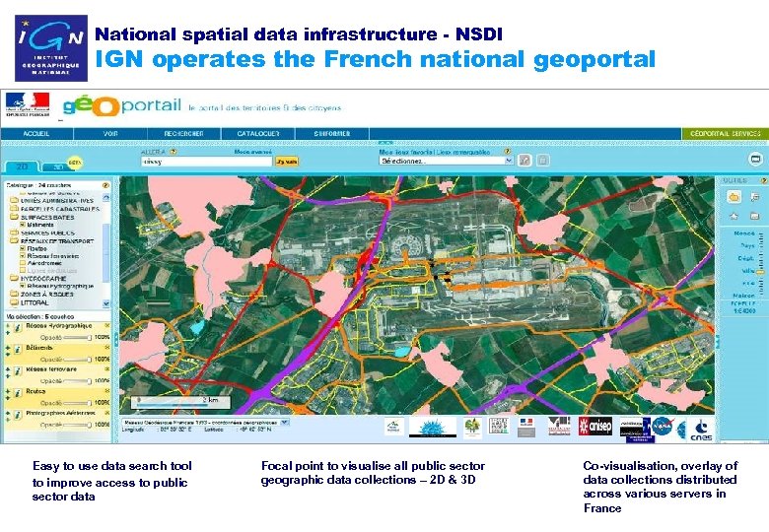769x532 pixels.
Task: Select the pan hand tool in Outils
Action: (734, 197)
